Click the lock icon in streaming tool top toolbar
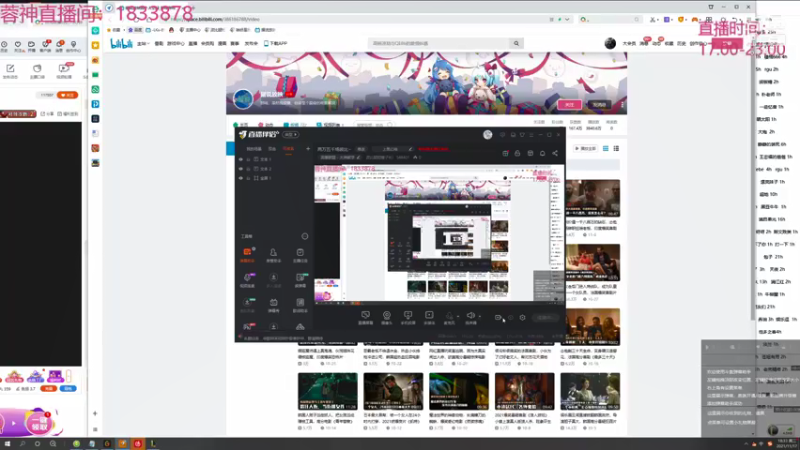Image resolution: width=800 pixels, height=450 pixels. coord(517,153)
